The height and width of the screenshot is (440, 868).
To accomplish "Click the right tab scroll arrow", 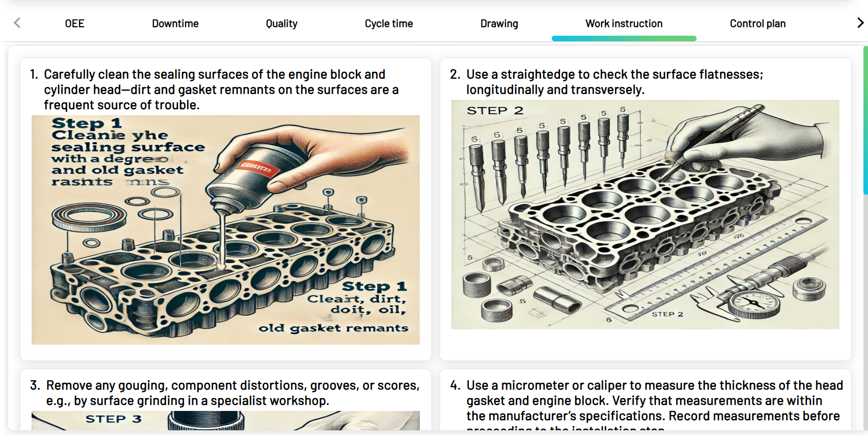I will pos(860,23).
